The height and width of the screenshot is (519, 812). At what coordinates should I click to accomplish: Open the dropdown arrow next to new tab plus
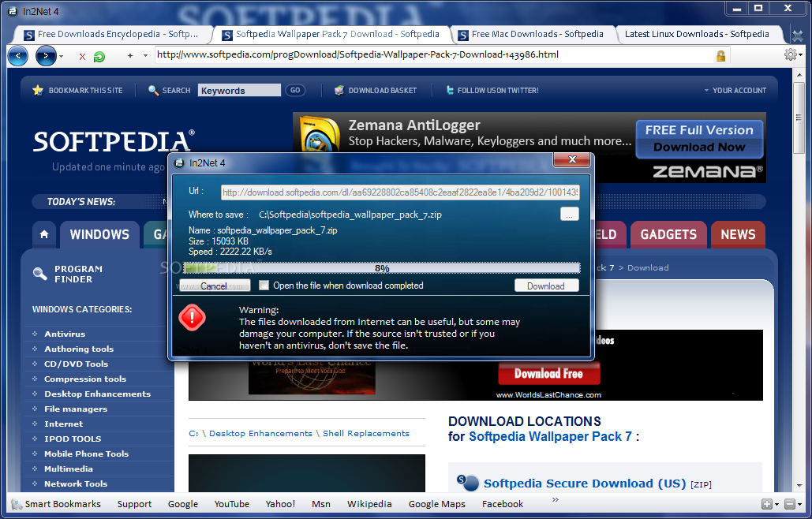click(145, 55)
